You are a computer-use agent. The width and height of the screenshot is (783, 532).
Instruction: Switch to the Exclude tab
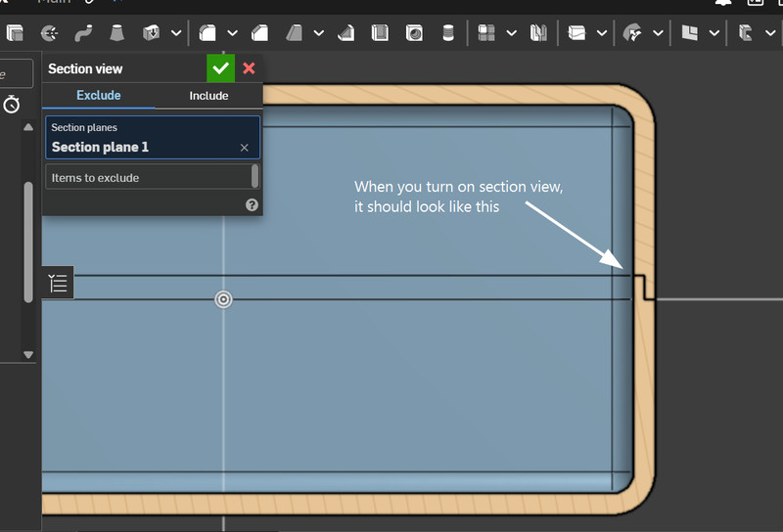click(99, 95)
